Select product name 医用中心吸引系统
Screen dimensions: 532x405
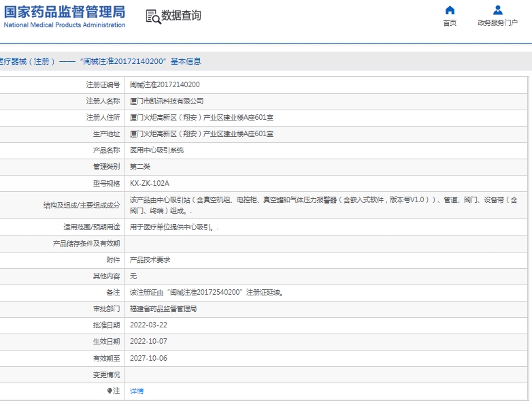point(156,150)
